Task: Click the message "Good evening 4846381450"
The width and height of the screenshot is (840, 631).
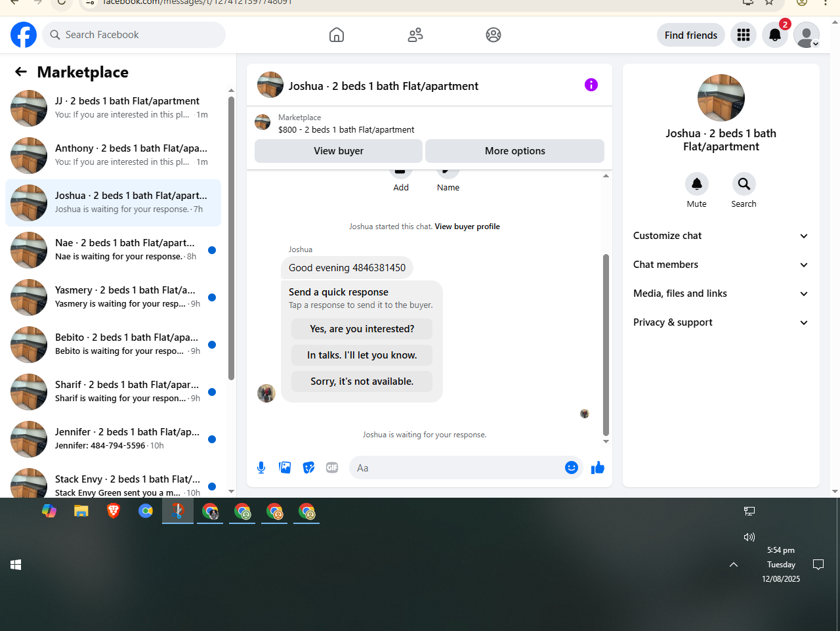Action: tap(347, 268)
